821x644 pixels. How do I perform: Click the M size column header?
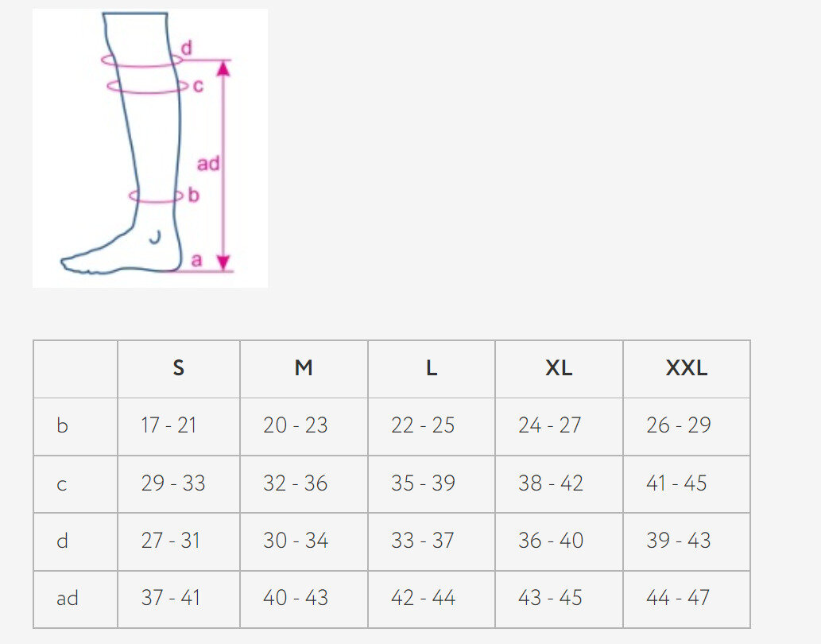304,368
